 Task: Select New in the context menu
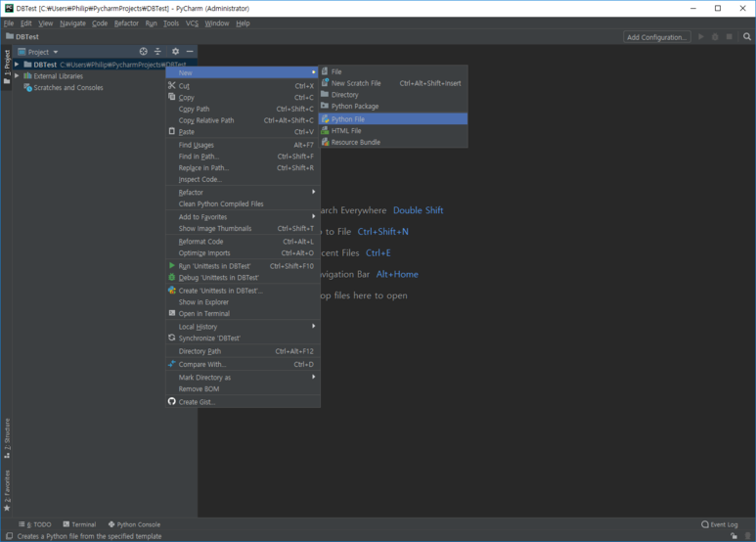pos(243,72)
